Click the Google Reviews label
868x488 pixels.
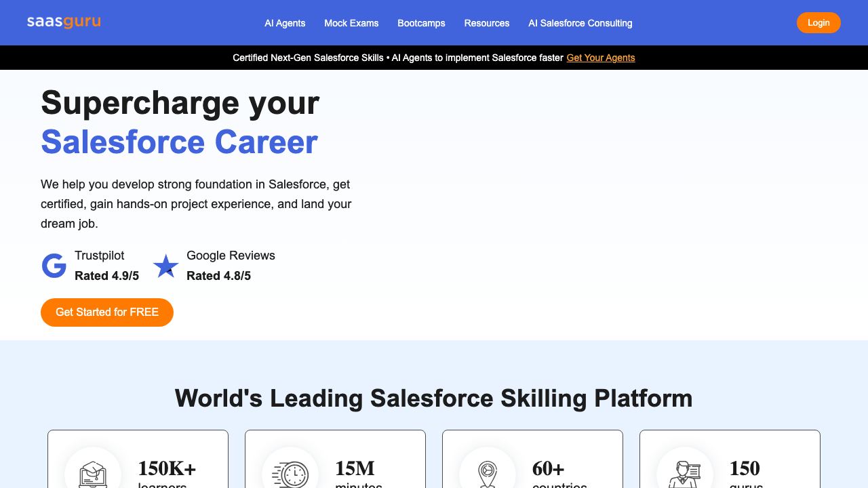pyautogui.click(x=231, y=256)
